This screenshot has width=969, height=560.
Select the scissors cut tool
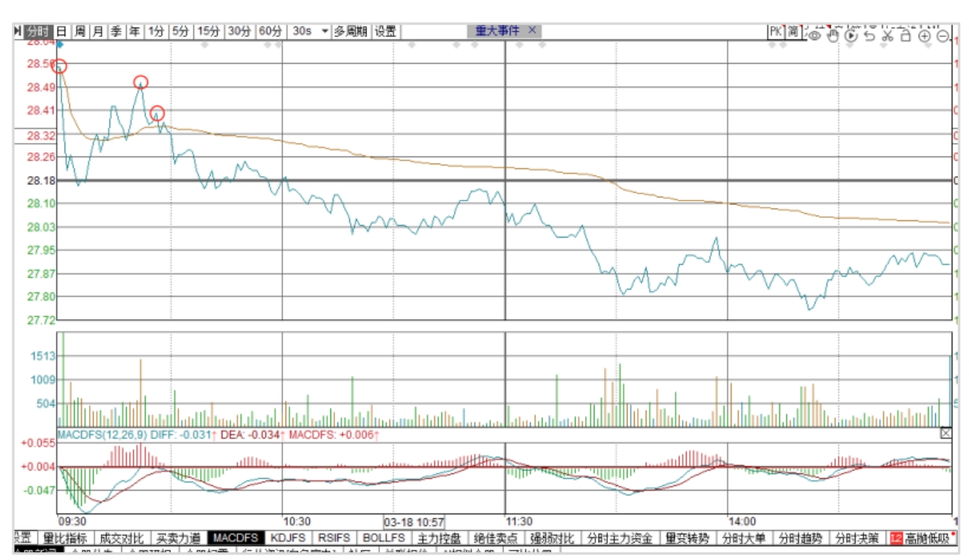pos(887,35)
